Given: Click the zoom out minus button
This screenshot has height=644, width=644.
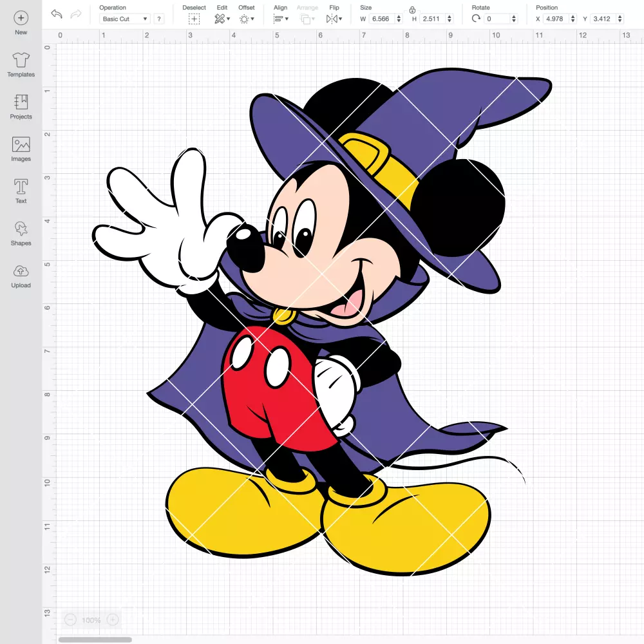Looking at the screenshot, I should click(x=70, y=620).
